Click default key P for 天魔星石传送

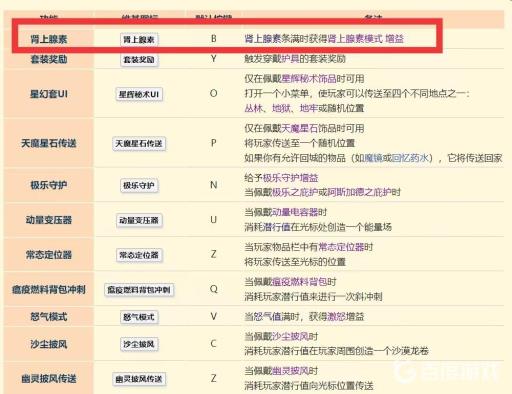pos(214,143)
